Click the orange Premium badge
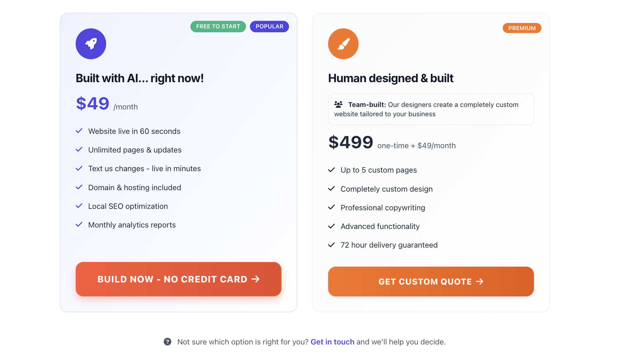Image resolution: width=644 pixels, height=361 pixels. pos(522,28)
